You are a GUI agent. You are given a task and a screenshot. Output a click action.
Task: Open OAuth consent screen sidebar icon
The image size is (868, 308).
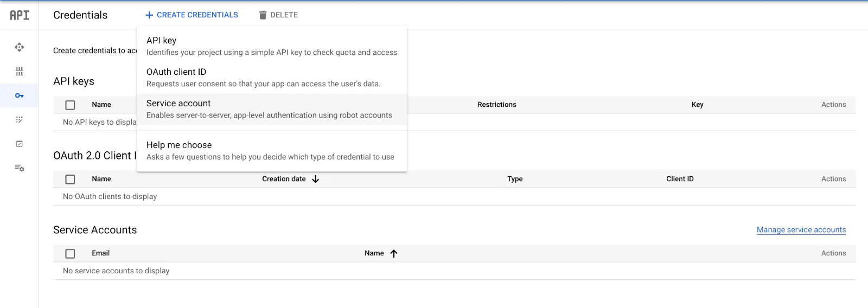point(20,120)
